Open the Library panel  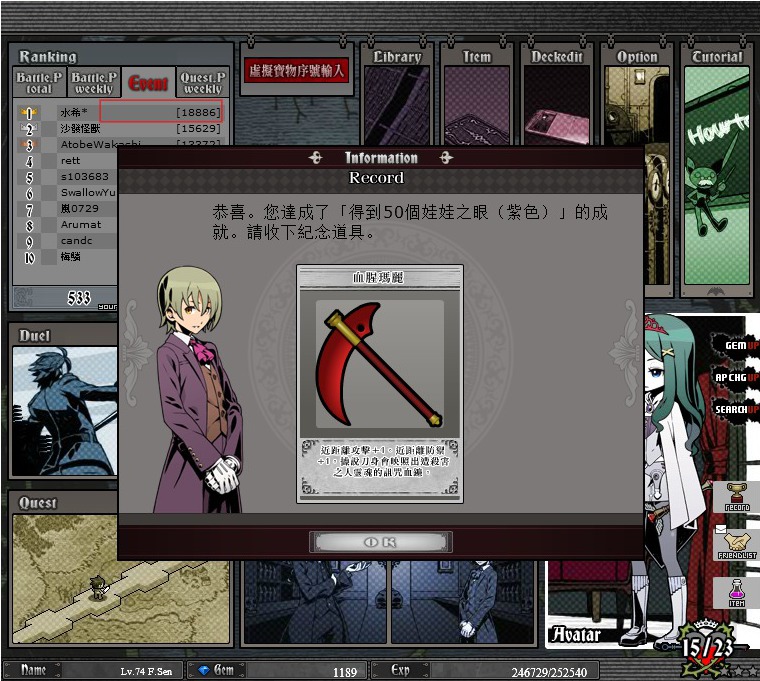[397, 97]
